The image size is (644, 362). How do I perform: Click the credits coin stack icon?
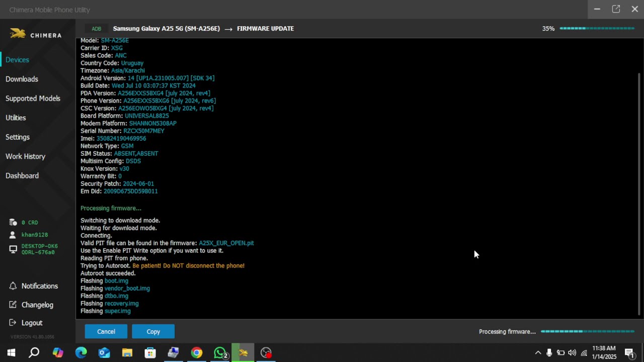tap(13, 222)
